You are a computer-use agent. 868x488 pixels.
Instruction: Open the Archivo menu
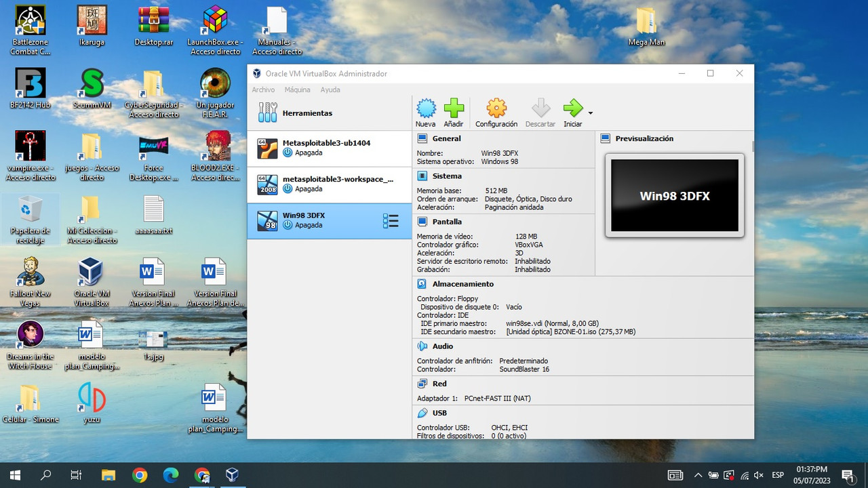click(x=263, y=89)
